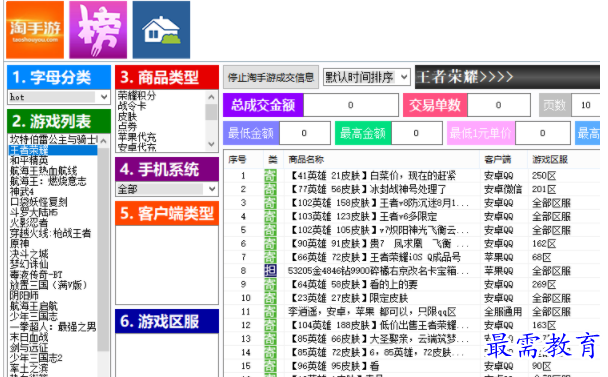This screenshot has height=377, width=608.
Task: Click the 2. 游戏列表 header
Action: pos(59,121)
